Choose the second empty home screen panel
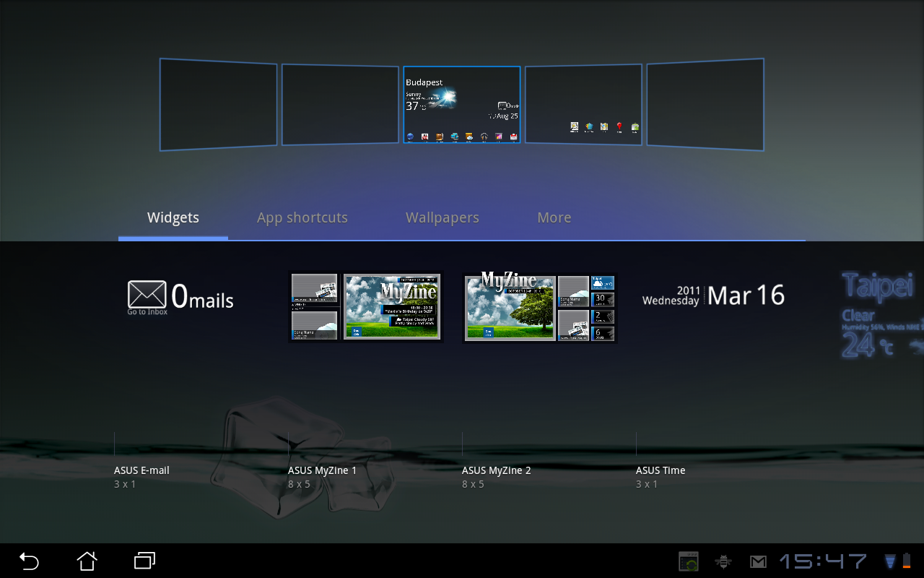This screenshot has height=578, width=924. (340, 105)
